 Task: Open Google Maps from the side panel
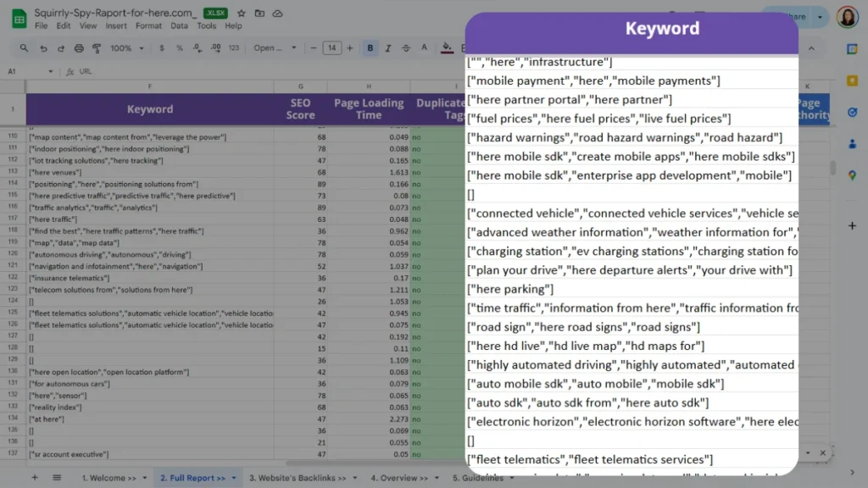(x=852, y=175)
